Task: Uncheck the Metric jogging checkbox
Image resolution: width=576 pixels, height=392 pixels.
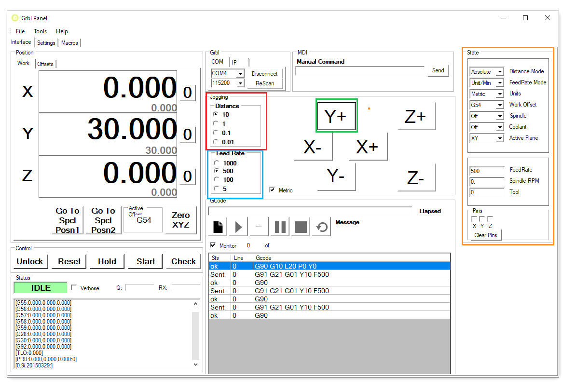Action: [x=272, y=190]
